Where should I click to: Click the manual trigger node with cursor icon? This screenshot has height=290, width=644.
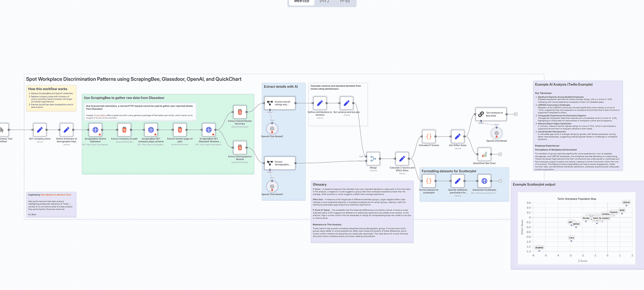coord(3,130)
